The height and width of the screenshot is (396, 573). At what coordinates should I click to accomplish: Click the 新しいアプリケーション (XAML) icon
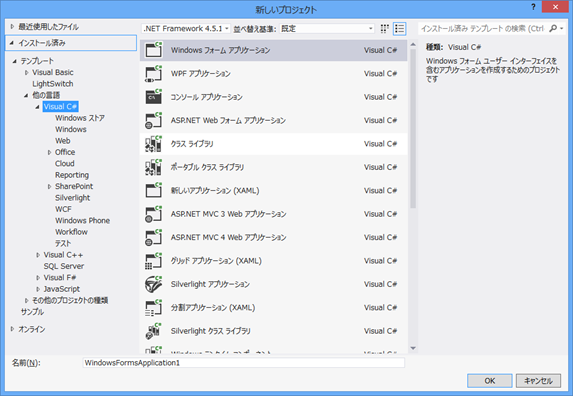153,190
